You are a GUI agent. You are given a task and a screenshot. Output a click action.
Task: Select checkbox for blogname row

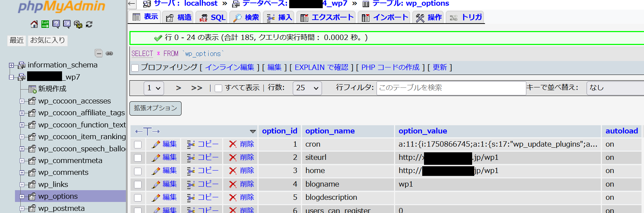pos(138,184)
